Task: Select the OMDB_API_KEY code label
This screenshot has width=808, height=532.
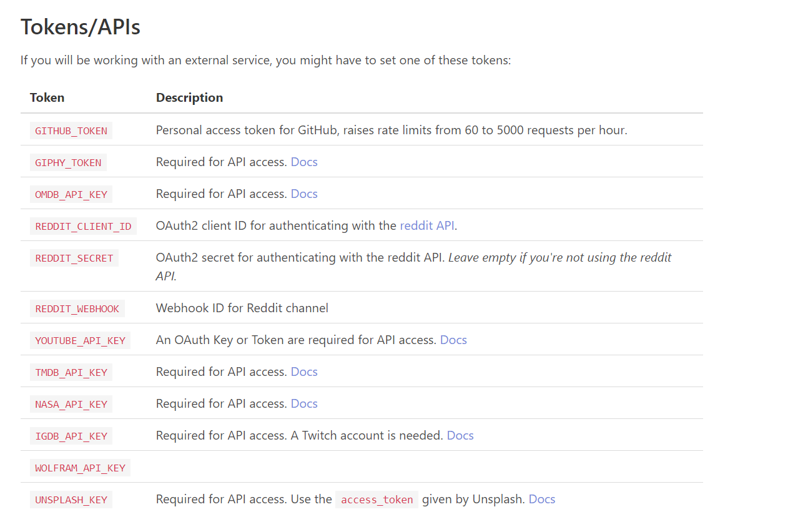Action: 71,194
